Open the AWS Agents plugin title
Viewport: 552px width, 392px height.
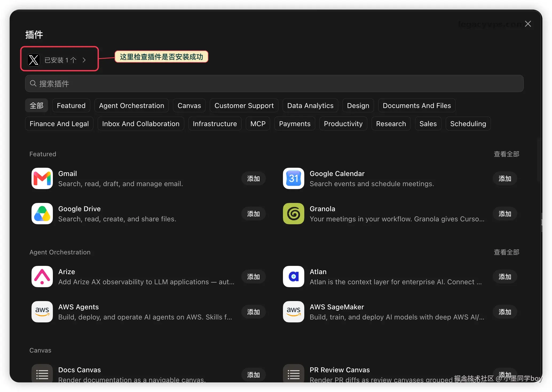click(78, 307)
